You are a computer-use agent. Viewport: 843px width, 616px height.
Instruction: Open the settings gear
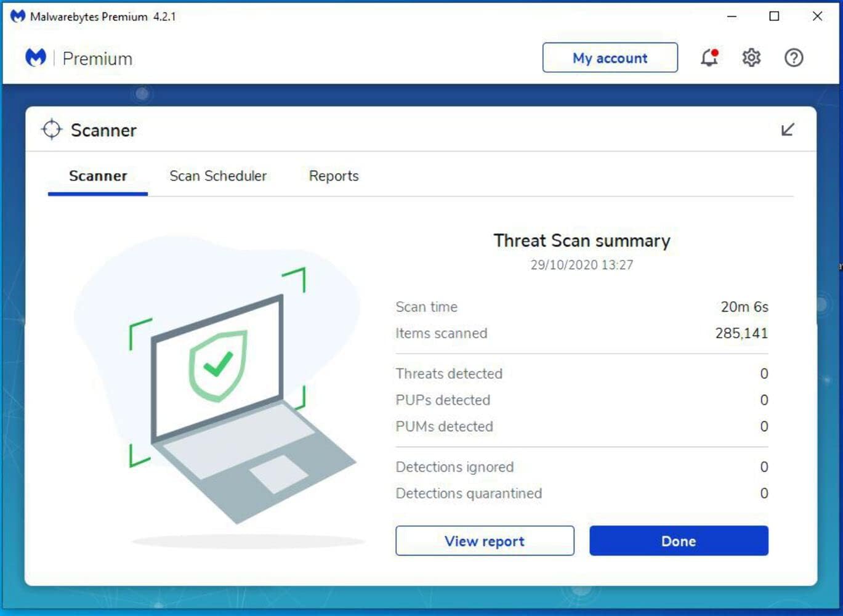tap(751, 57)
